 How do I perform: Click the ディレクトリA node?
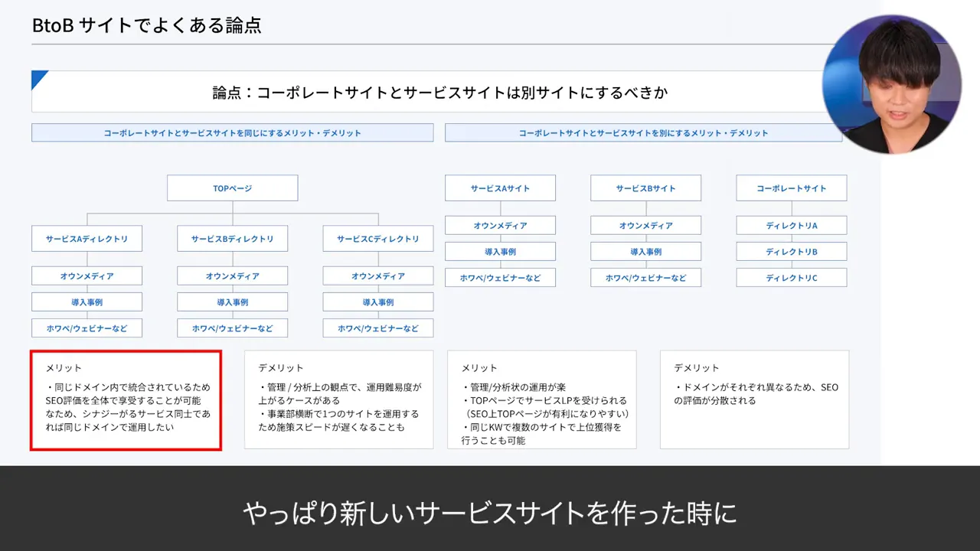[x=791, y=225]
